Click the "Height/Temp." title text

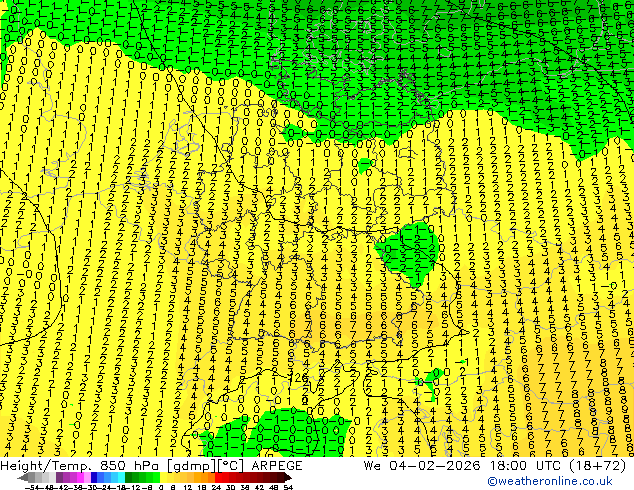tap(46, 466)
